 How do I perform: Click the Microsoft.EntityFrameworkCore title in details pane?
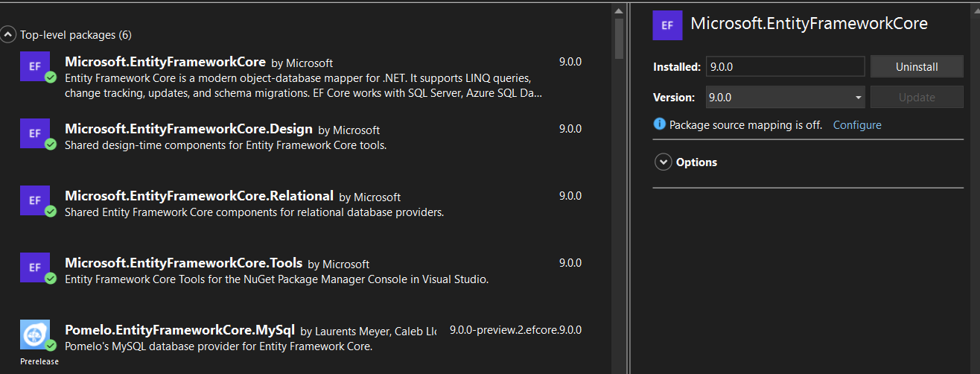click(x=809, y=23)
